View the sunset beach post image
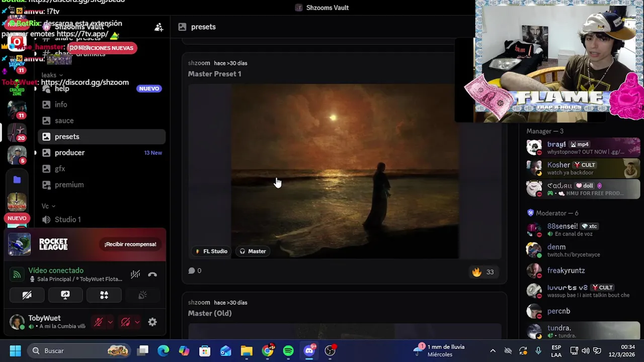Viewport: 644px width, 362px height. point(345,171)
